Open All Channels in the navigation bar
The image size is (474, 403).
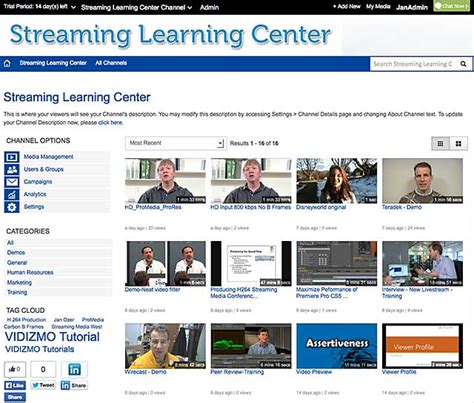[111, 63]
